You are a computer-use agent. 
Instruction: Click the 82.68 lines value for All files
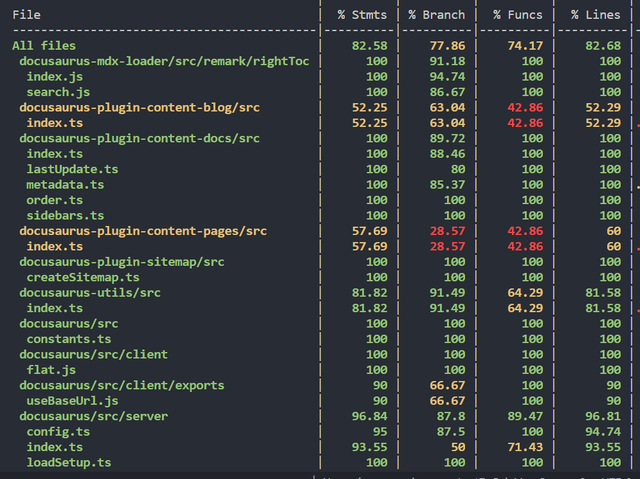pyautogui.click(x=603, y=46)
